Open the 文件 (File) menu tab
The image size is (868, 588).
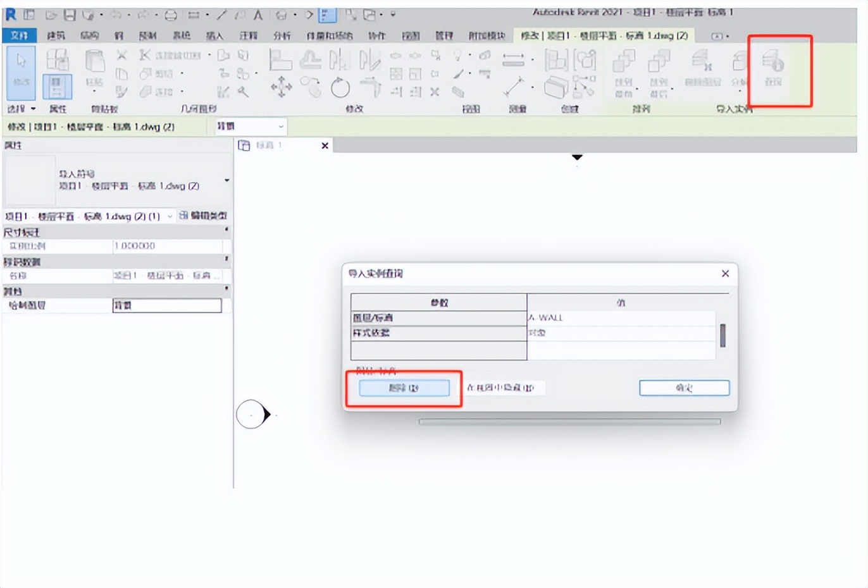click(19, 35)
